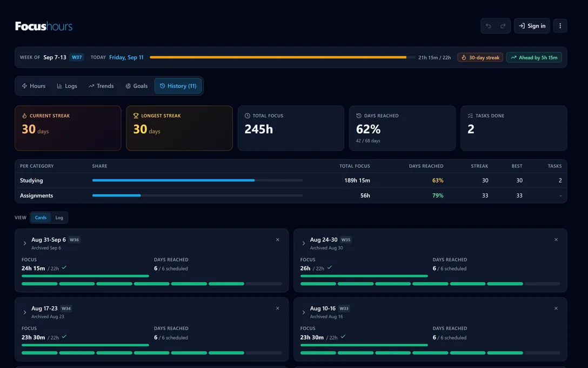Viewport: 588px width, 368px height.
Task: Expand the Aug 31-Sep 6 week card
Action: coord(25,244)
